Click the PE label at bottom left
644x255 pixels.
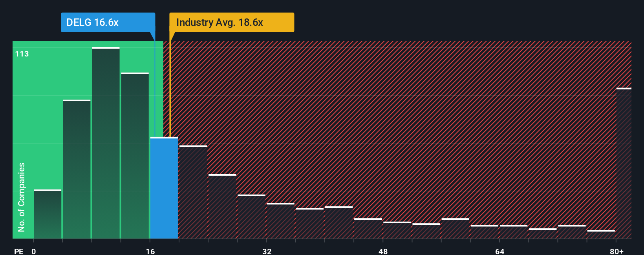(x=19, y=251)
